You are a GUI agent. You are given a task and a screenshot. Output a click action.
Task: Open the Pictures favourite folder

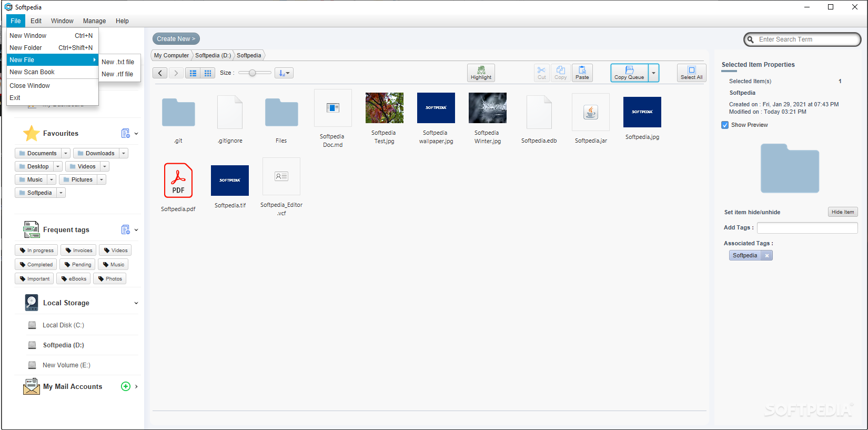point(77,179)
